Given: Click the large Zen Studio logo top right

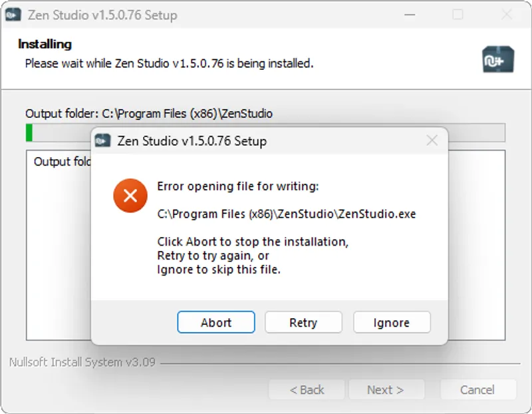Looking at the screenshot, I should [x=498, y=59].
